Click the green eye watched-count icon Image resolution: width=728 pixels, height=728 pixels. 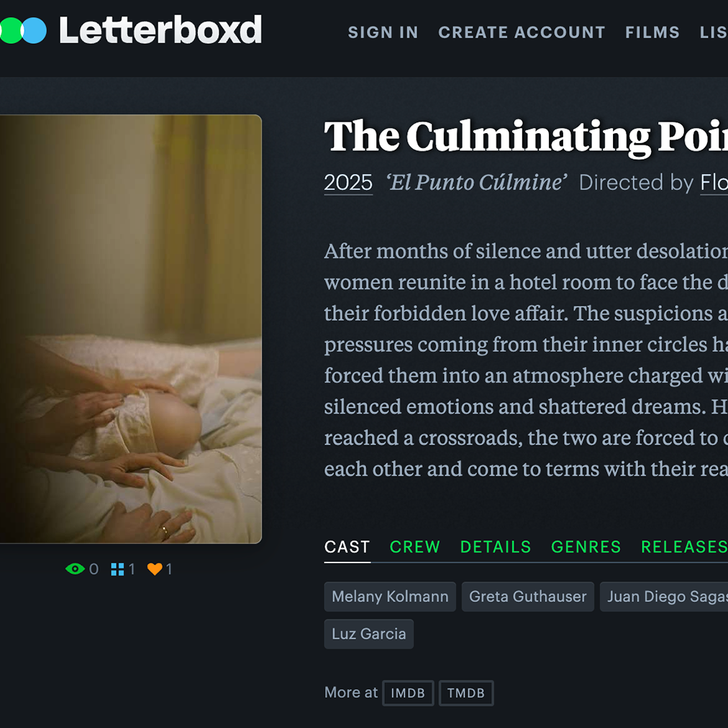[x=75, y=569]
